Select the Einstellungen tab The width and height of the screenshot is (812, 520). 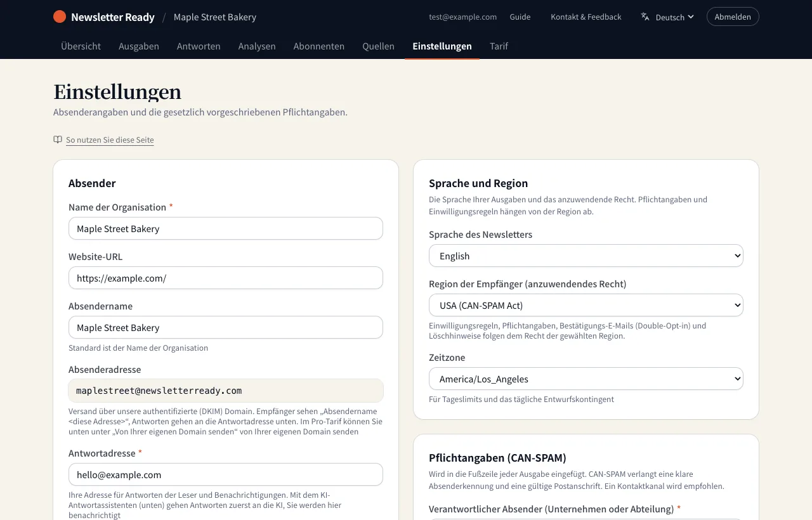click(442, 46)
